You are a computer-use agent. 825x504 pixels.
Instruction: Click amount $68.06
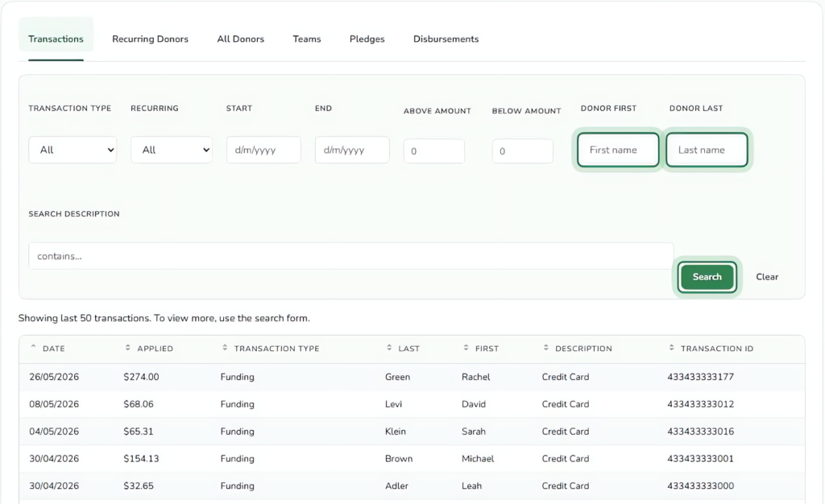coord(139,404)
